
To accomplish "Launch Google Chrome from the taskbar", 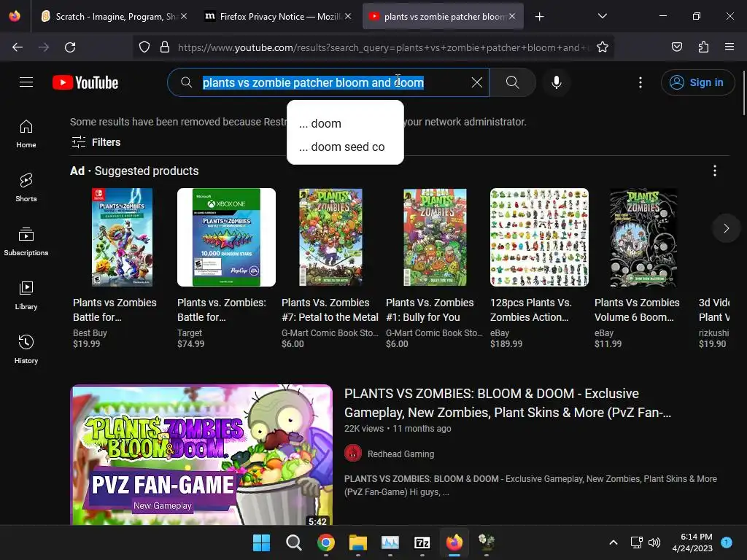I will (x=326, y=542).
